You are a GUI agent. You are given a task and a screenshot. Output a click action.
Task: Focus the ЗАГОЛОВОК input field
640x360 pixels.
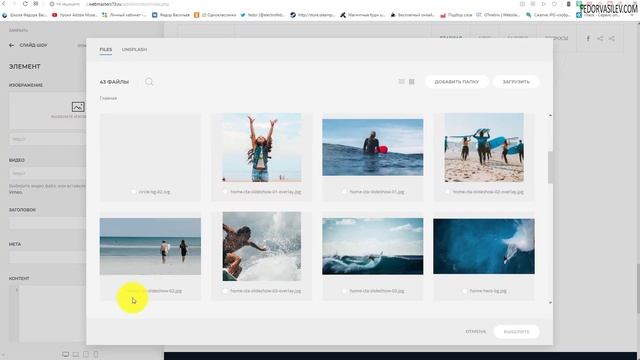pos(48,223)
